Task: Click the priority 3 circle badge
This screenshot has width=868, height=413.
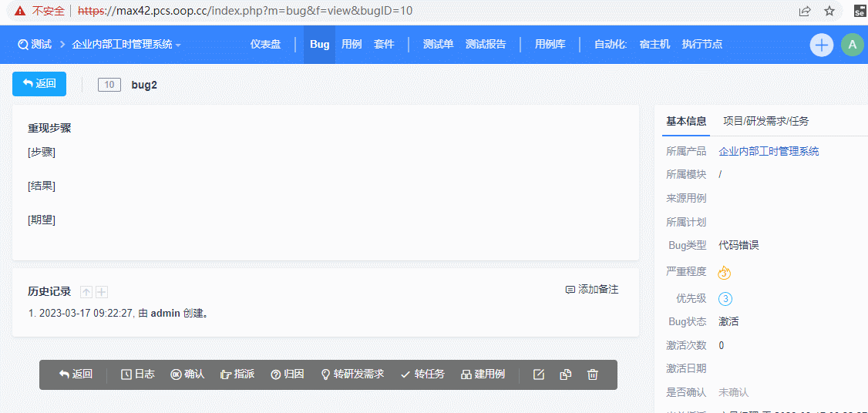Action: [725, 299]
